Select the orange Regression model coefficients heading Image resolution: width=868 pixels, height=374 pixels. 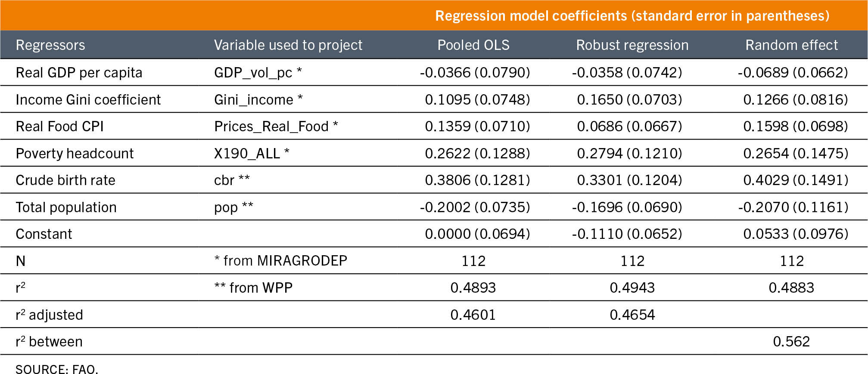(632, 15)
